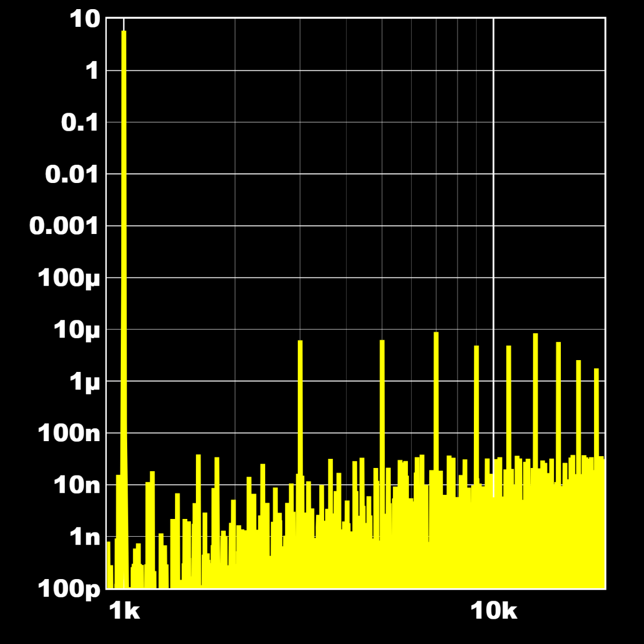Click the 10k frequency axis label
This screenshot has width=644, height=644.
pos(494,611)
